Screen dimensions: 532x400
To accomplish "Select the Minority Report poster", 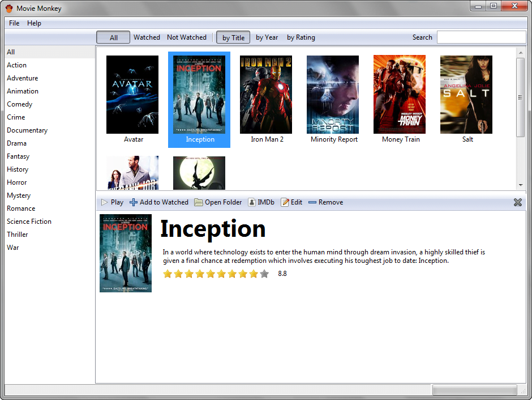I will pyautogui.click(x=333, y=95).
